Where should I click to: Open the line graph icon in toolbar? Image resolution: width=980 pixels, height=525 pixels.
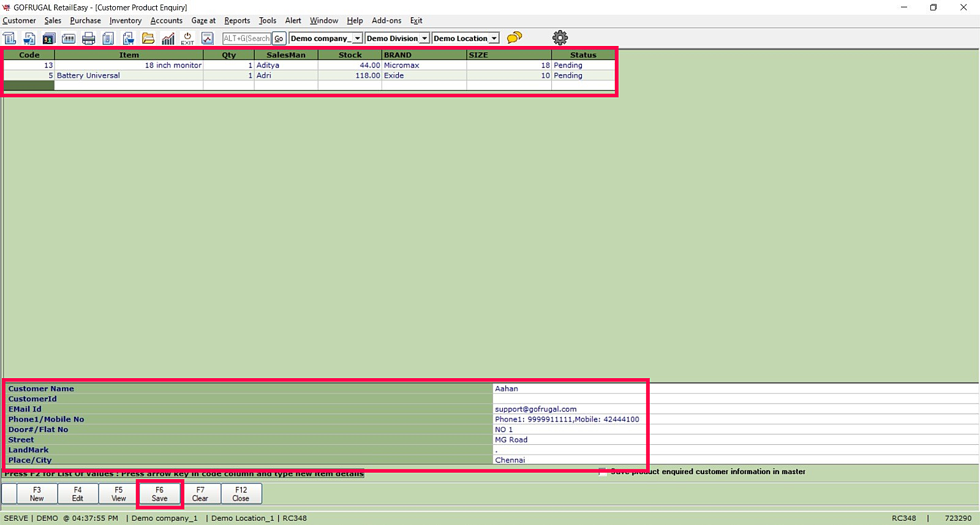pyautogui.click(x=208, y=38)
